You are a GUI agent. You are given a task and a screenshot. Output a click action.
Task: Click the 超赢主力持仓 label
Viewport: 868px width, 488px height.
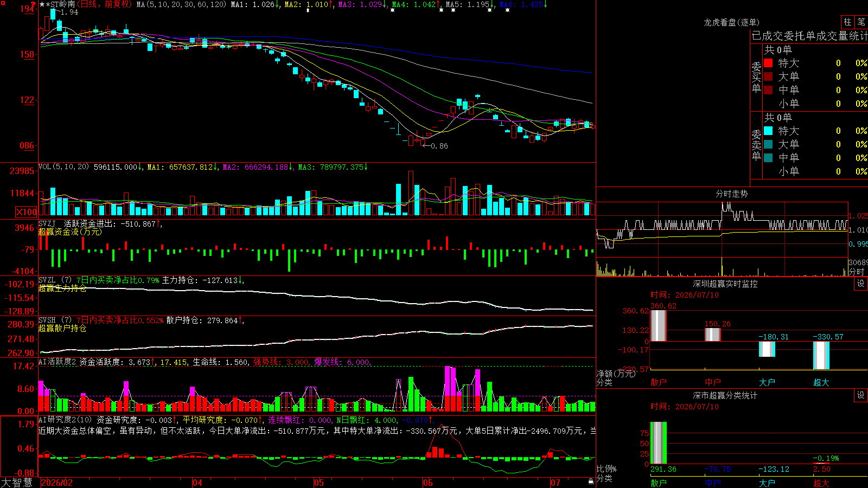62,288
